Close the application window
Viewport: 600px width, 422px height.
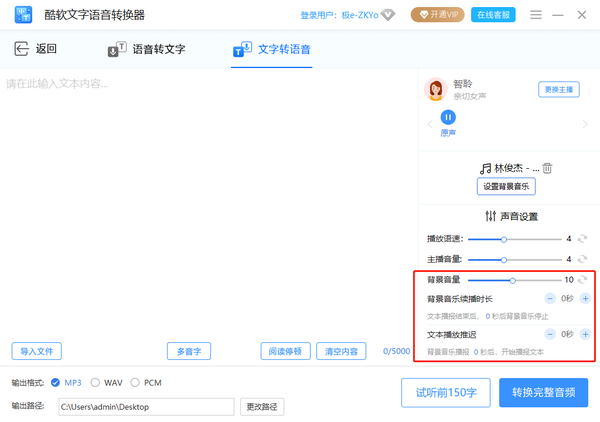click(582, 15)
